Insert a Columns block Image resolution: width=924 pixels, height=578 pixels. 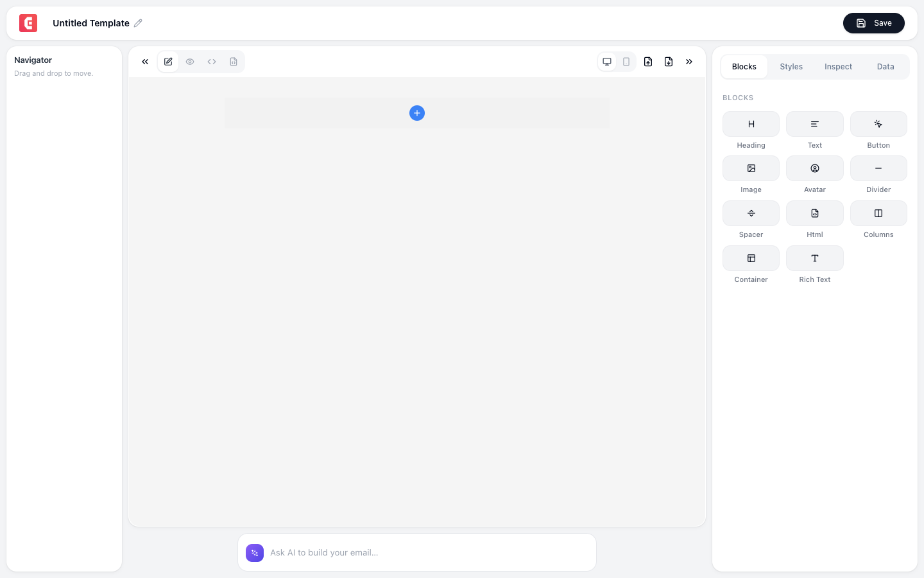pos(878,213)
